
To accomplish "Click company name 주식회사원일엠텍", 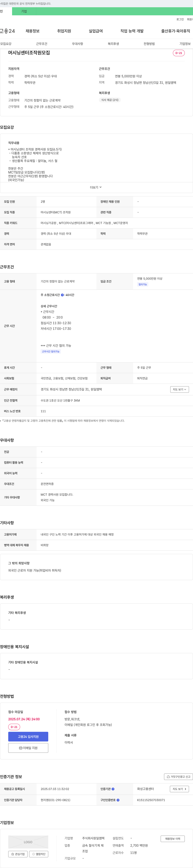I will coord(93,838).
